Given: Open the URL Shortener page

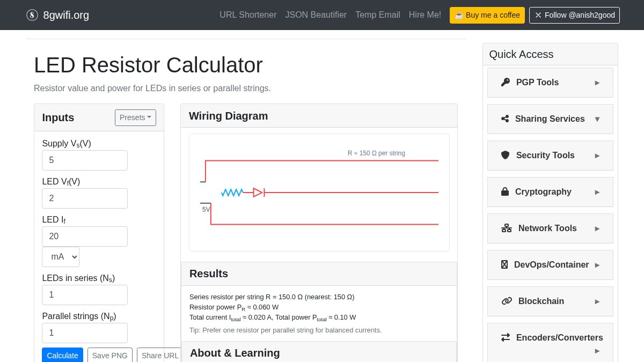Looking at the screenshot, I should 248,15.
